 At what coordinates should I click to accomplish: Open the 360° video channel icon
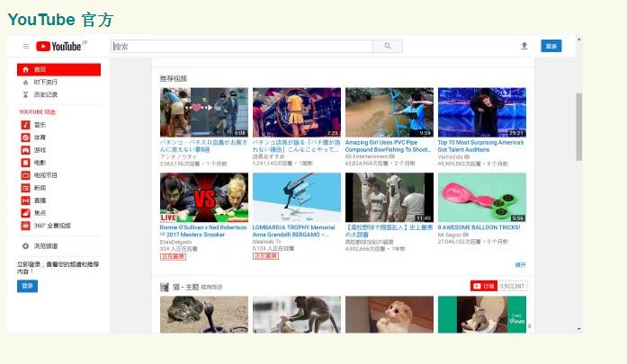click(x=25, y=226)
